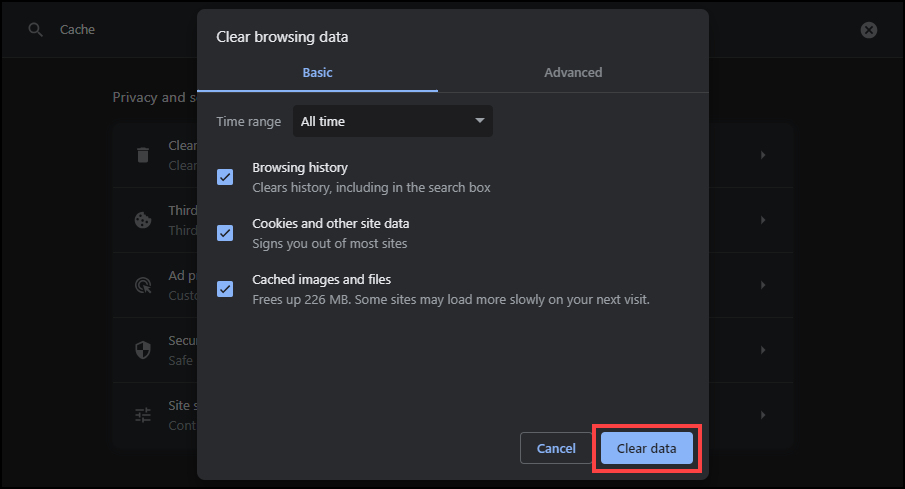The image size is (905, 489).
Task: Click the search magnifier icon
Action: 36,30
